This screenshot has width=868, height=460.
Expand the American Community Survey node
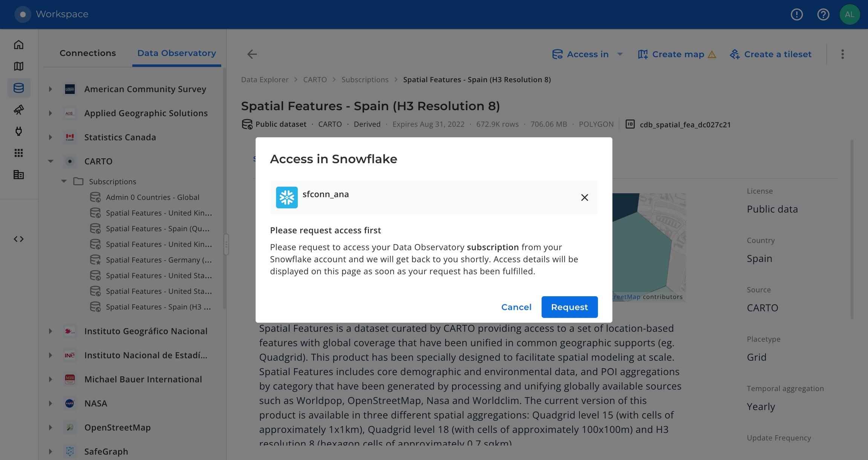50,89
